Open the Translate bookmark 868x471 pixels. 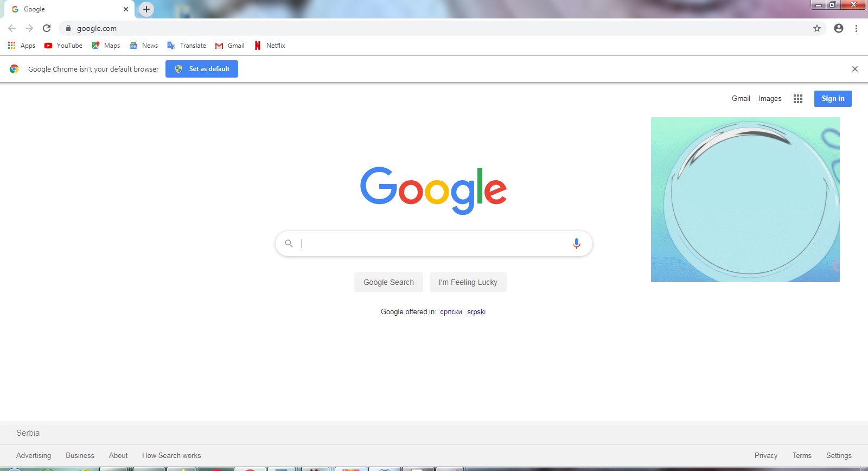click(x=187, y=46)
